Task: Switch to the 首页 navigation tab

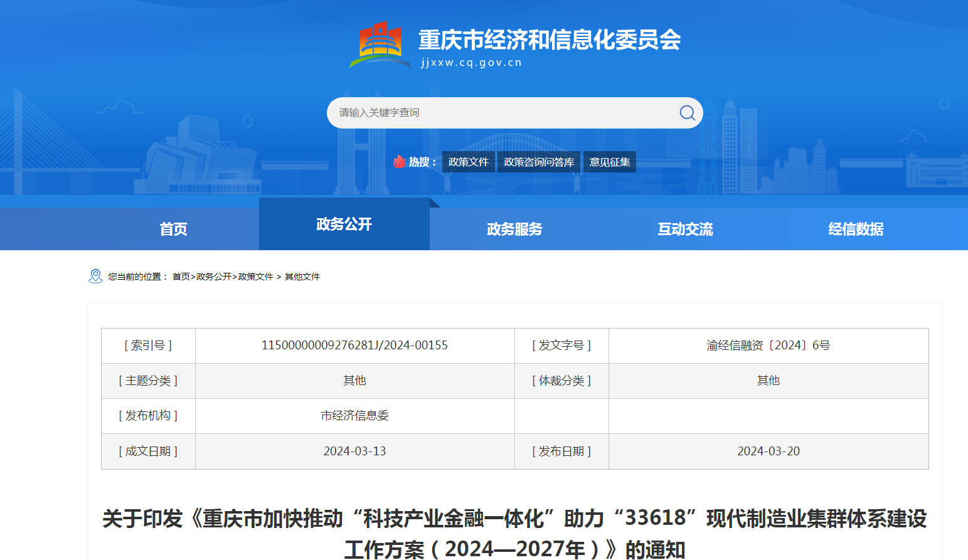Action: [173, 229]
